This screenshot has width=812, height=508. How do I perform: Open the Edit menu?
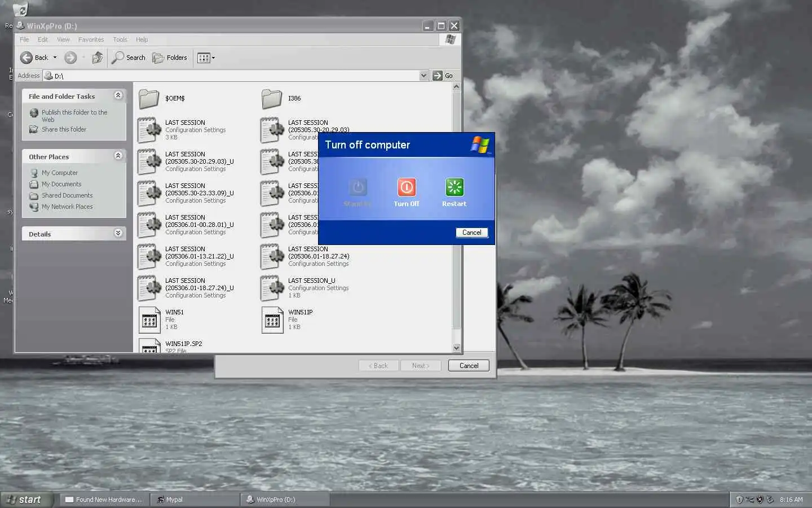pyautogui.click(x=43, y=40)
